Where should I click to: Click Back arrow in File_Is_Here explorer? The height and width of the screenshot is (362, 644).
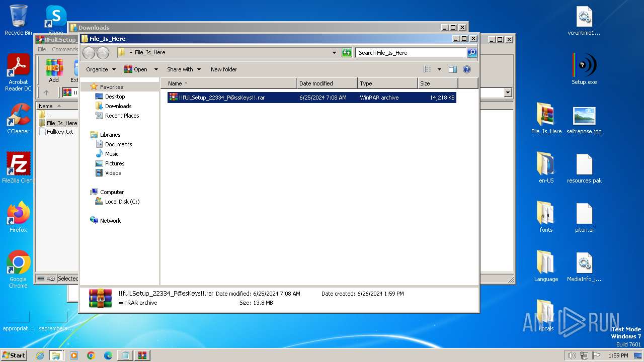tap(89, 53)
